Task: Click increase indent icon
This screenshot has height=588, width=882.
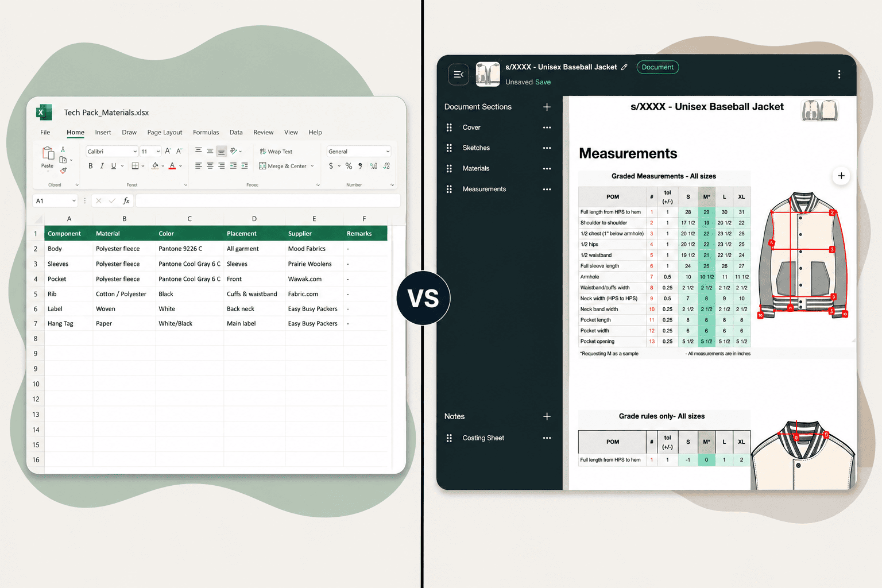Action: click(x=245, y=166)
